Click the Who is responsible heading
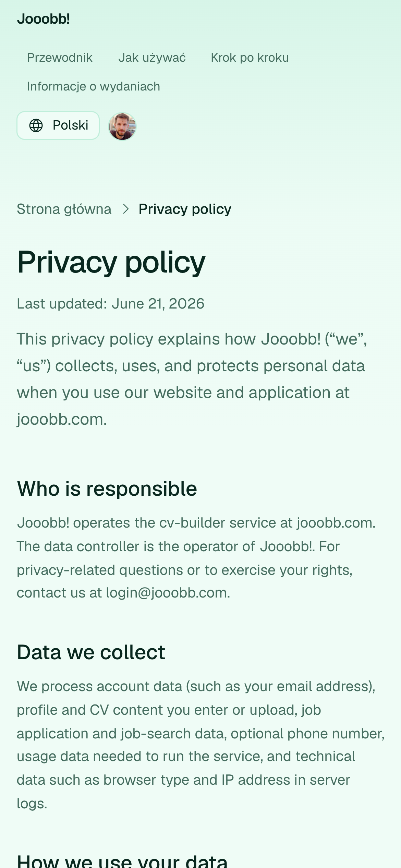This screenshot has height=868, width=401. 107,489
